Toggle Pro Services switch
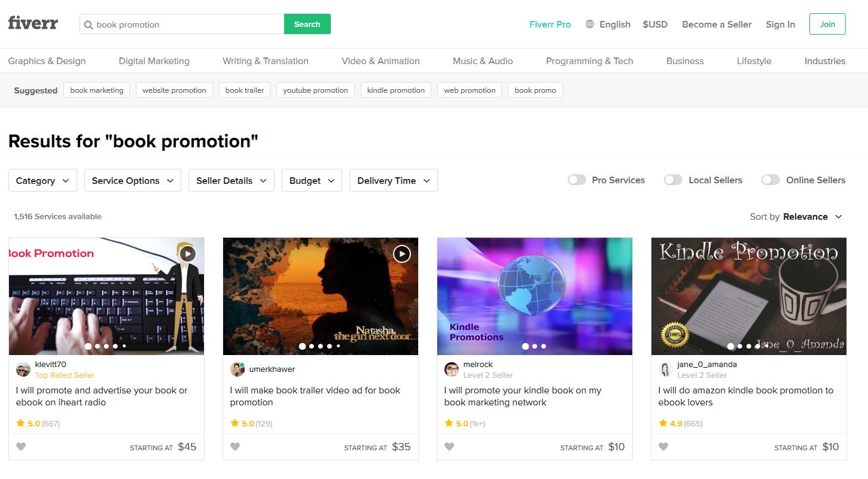Viewport: 868px width, 479px height. [577, 180]
